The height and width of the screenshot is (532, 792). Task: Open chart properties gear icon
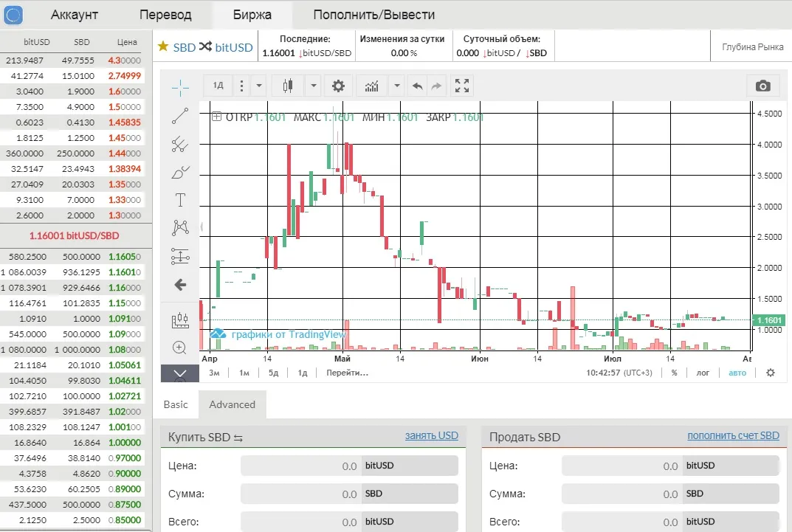(x=338, y=86)
